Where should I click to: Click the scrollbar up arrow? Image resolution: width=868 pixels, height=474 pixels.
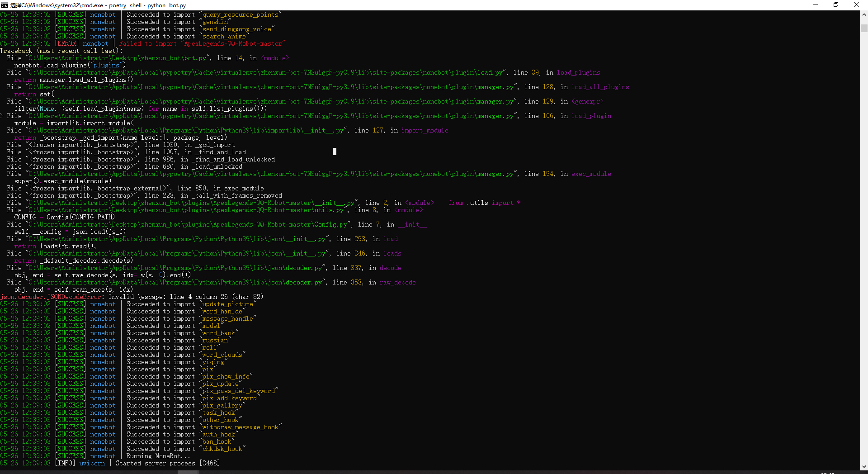point(864,14)
